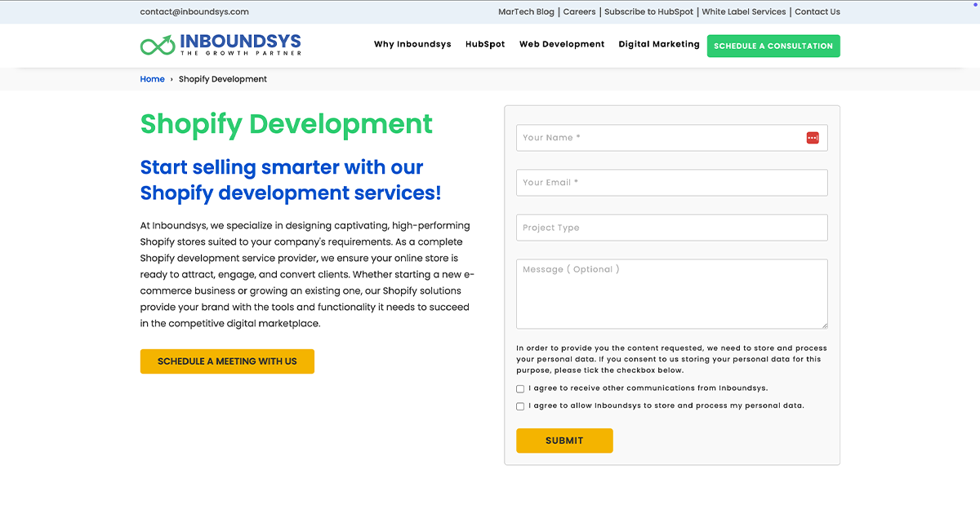The width and height of the screenshot is (980, 514).
Task: Open Subscribe to HubSpot link
Action: pos(649,12)
